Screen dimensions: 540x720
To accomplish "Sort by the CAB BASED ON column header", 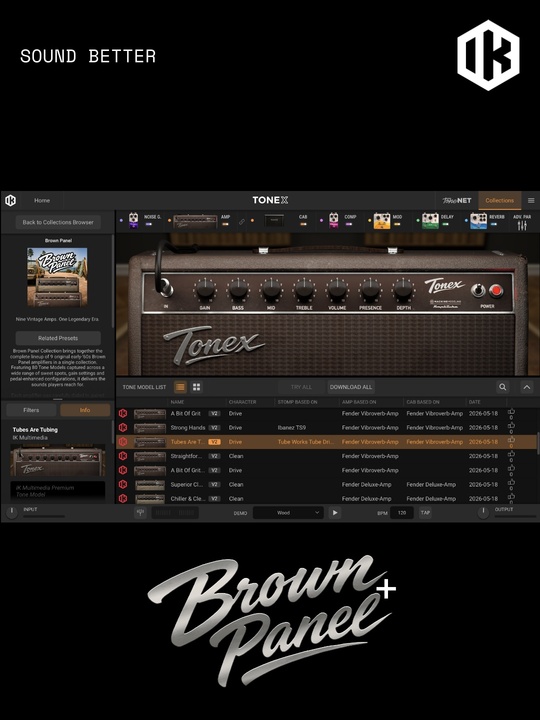I will (x=423, y=402).
